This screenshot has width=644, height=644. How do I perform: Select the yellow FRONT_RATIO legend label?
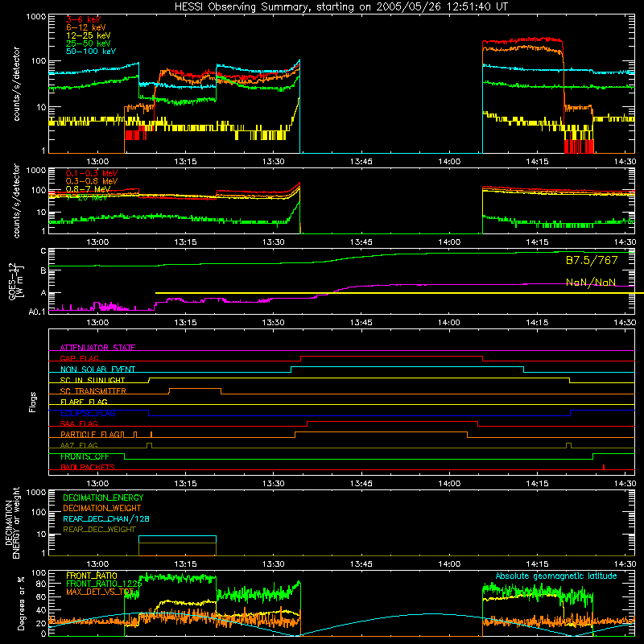pos(92,576)
